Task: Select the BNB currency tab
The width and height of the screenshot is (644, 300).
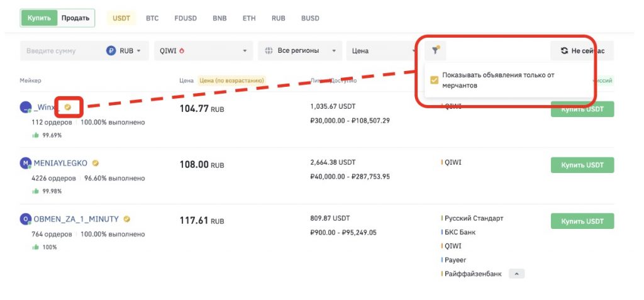Action: [219, 18]
